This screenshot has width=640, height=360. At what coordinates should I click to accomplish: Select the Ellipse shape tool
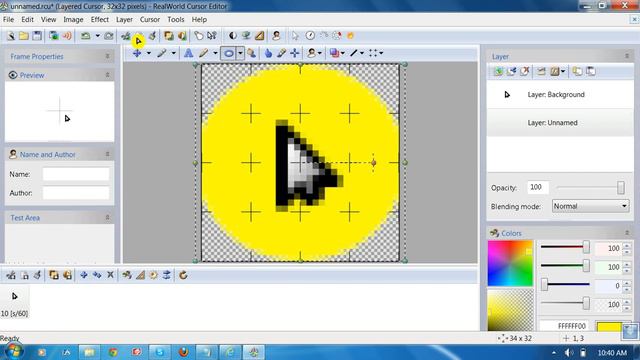click(x=229, y=53)
